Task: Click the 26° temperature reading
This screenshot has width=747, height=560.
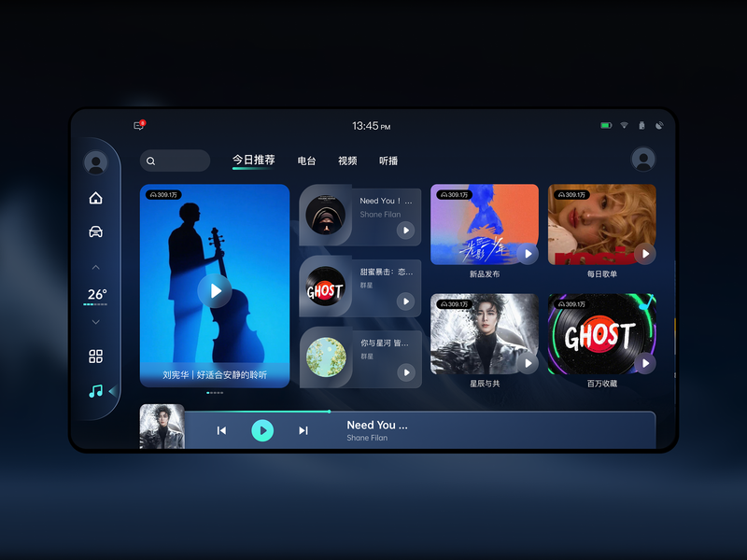Action: 97,294
